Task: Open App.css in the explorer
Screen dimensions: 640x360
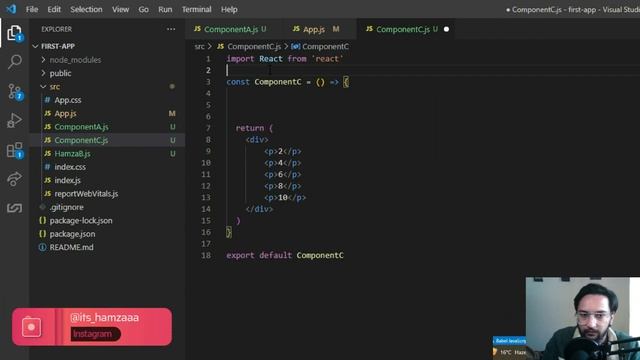Action: click(68, 100)
